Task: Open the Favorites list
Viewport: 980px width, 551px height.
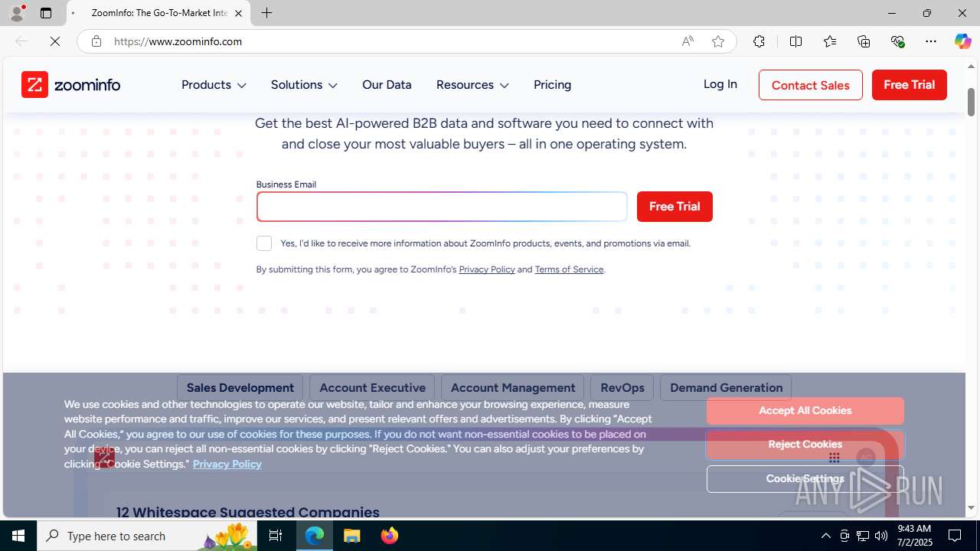Action: pyautogui.click(x=830, y=41)
